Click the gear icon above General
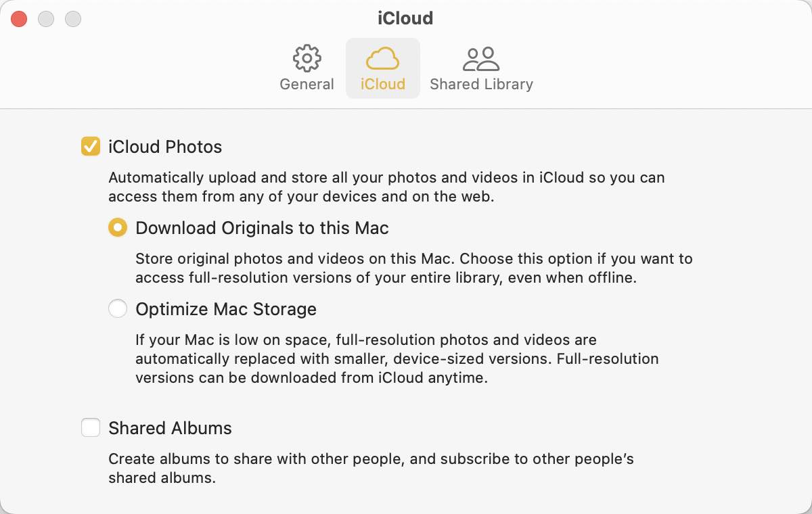 307,59
